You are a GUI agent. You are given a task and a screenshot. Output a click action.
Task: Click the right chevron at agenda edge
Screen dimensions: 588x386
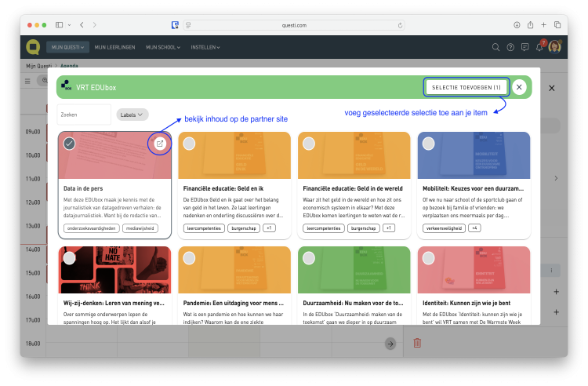[556, 179]
